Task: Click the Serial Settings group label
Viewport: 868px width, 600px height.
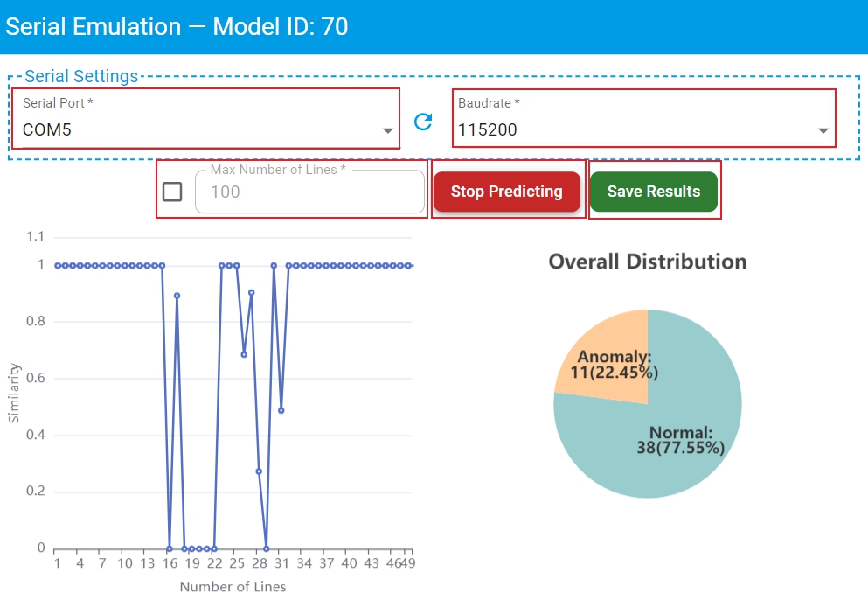Action: click(x=81, y=76)
